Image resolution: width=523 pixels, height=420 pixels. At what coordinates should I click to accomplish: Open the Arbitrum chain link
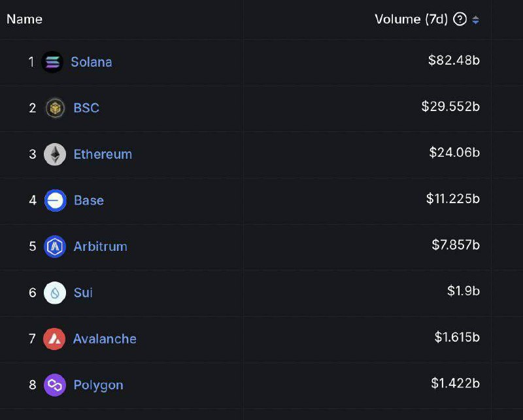(x=99, y=246)
